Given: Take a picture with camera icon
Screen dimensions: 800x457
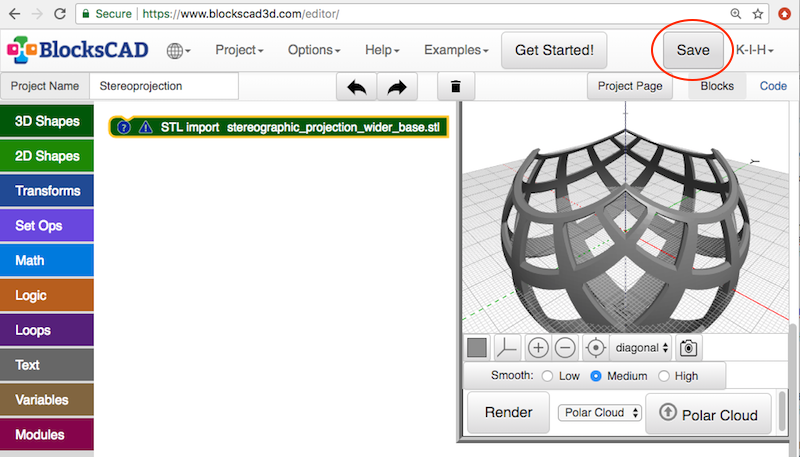Looking at the screenshot, I should pos(689,348).
